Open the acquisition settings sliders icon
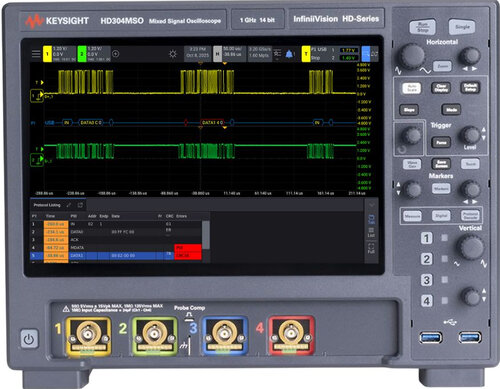 (277, 54)
